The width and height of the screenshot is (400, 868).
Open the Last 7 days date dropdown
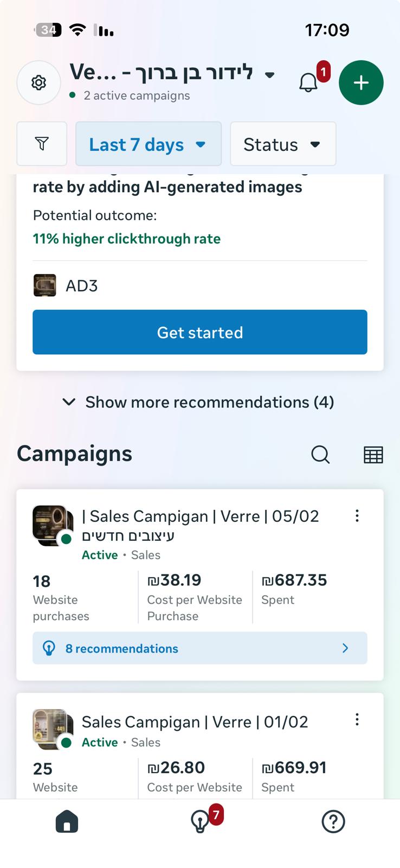[x=148, y=144]
